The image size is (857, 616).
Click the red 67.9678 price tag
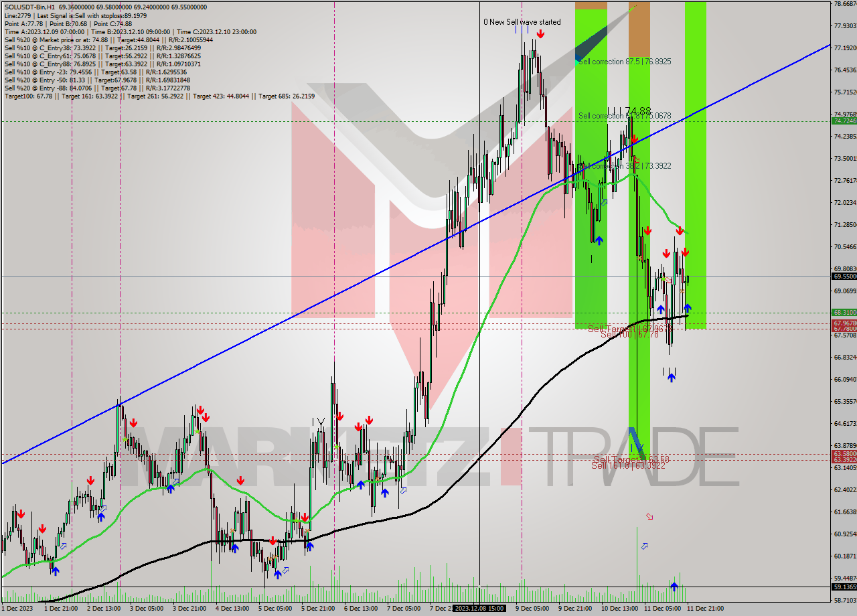click(844, 323)
